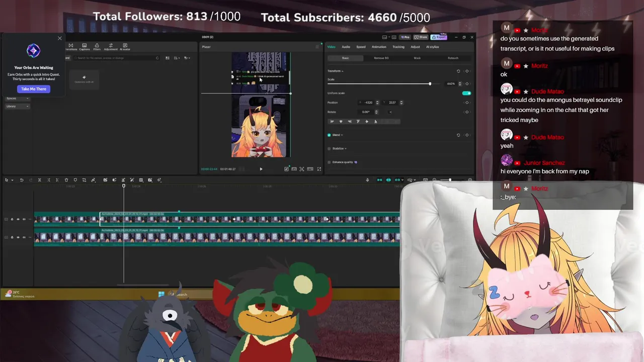This screenshot has height=362, width=644.
Task: Enable the Stabilize checkbox
Action: point(329,148)
